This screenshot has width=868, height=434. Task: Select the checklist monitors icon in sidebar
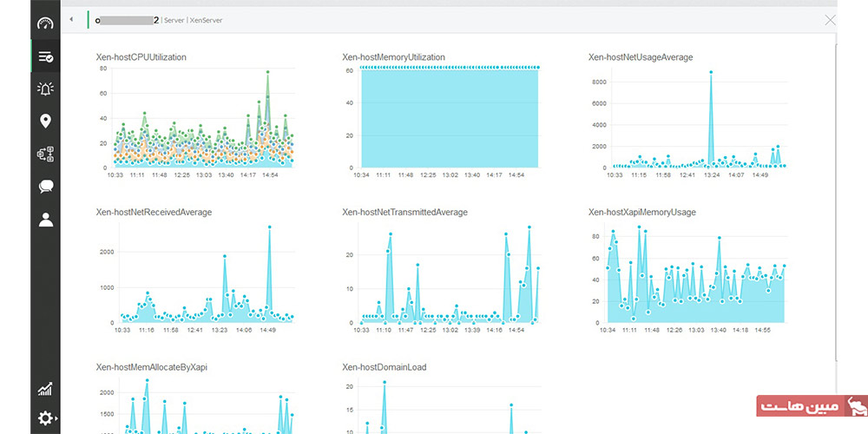[45, 56]
